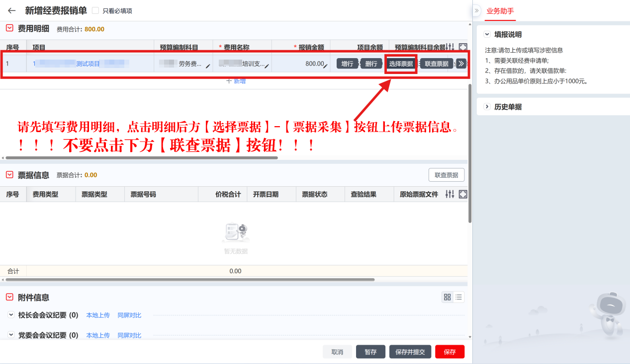Open column settings for 费用明细 table
Image resolution: width=630 pixels, height=364 pixels.
450,47
